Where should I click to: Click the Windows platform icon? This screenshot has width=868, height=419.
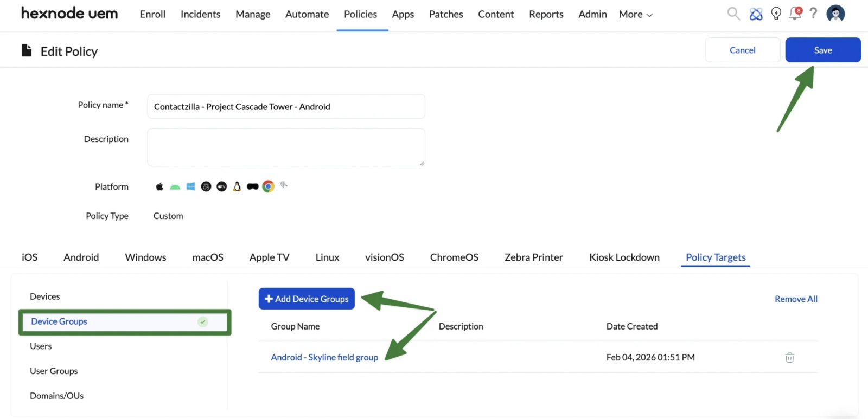190,186
